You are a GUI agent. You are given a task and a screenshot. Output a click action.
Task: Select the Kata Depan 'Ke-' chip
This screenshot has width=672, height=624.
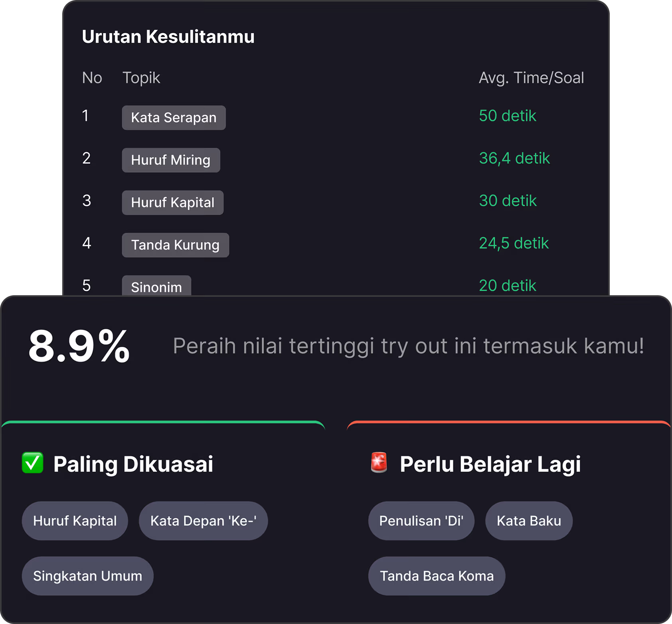pos(203,521)
